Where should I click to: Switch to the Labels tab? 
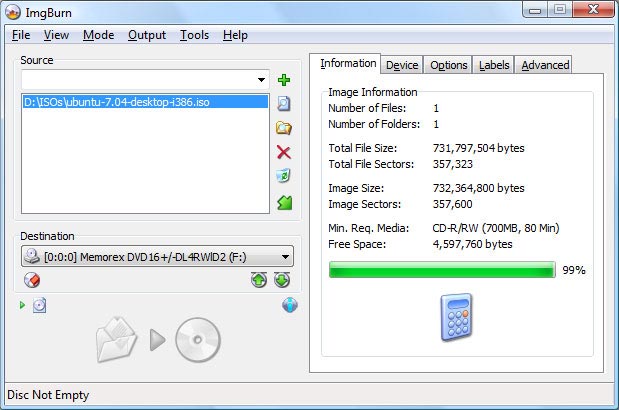coord(494,65)
